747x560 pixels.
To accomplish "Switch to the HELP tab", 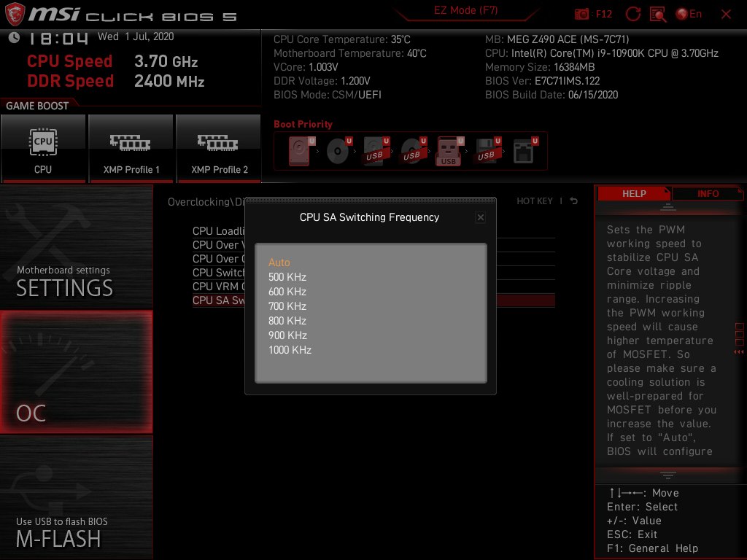I will tap(634, 193).
